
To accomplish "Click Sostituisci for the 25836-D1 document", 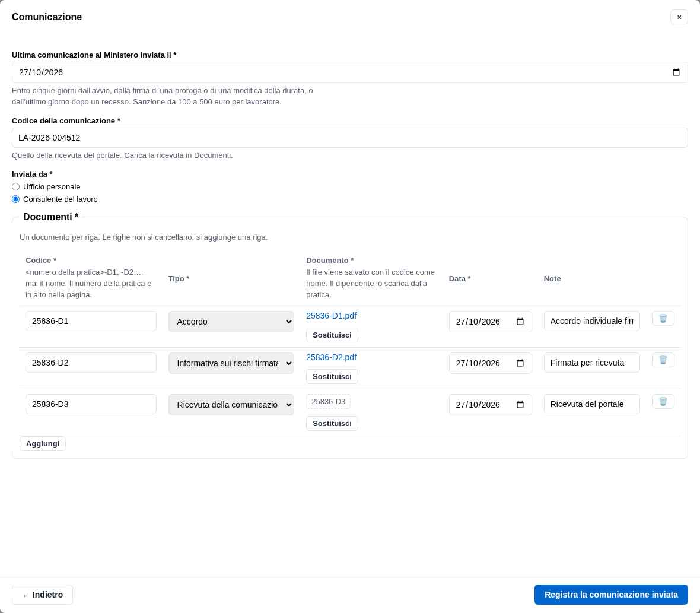I will click(332, 335).
